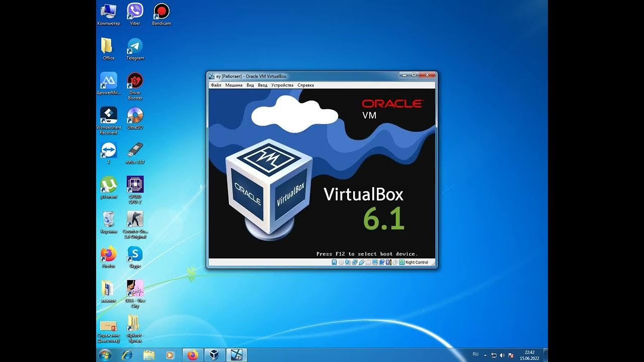The width and height of the screenshot is (644, 362).
Task: Select the ApowerMirror desktop shortcut
Action: (x=109, y=83)
